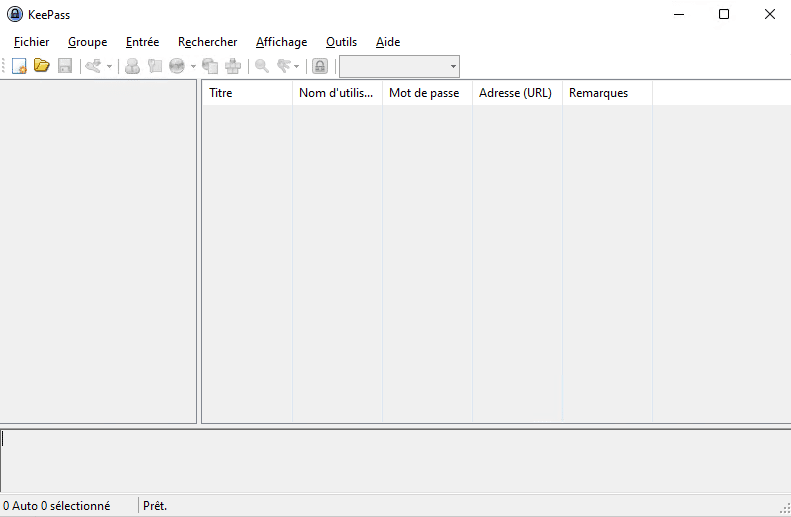Click the Show Entries toolbar icon

tap(284, 66)
